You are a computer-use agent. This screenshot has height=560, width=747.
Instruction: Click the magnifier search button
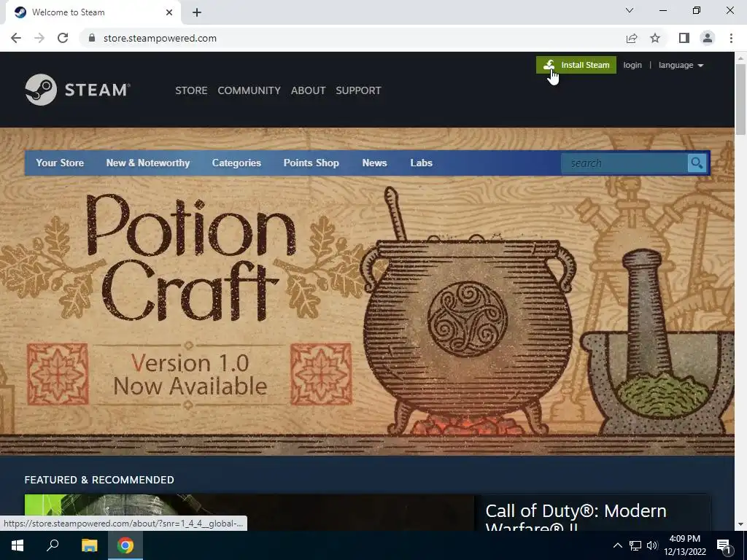tap(697, 163)
